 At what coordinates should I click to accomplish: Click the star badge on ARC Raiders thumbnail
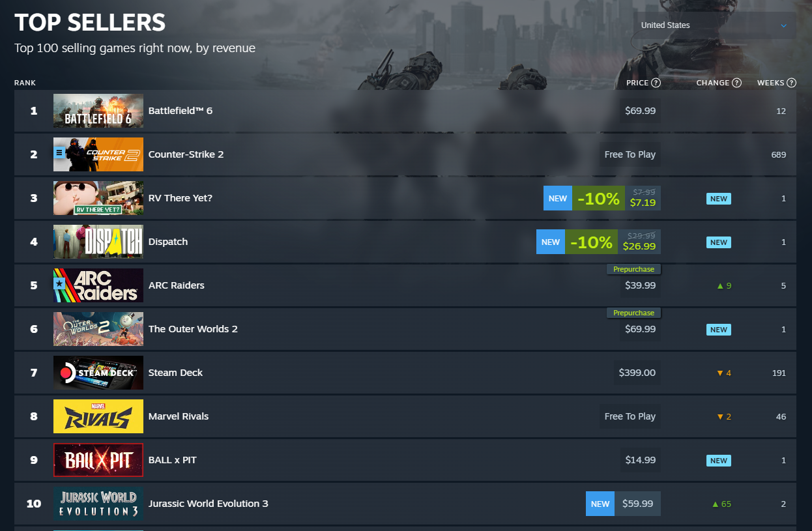pyautogui.click(x=59, y=284)
